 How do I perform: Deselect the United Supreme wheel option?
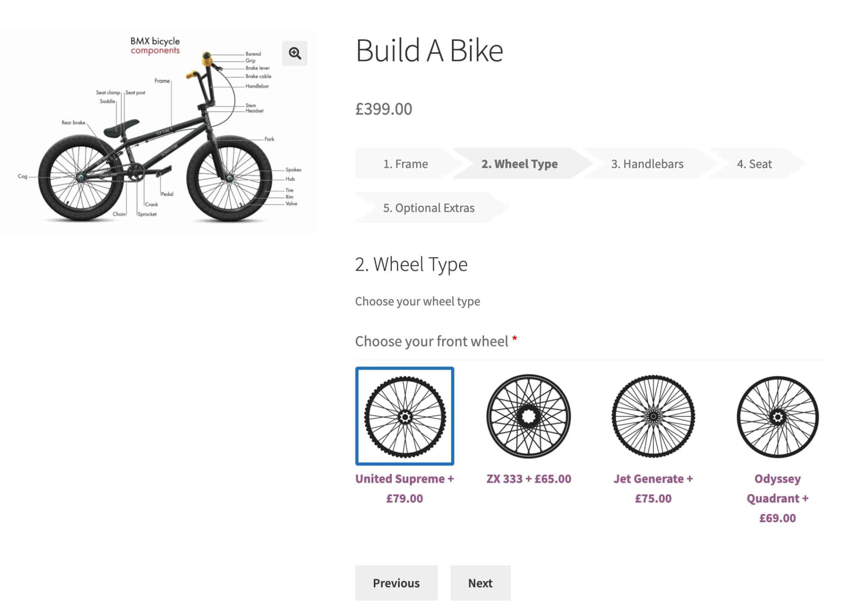click(405, 416)
